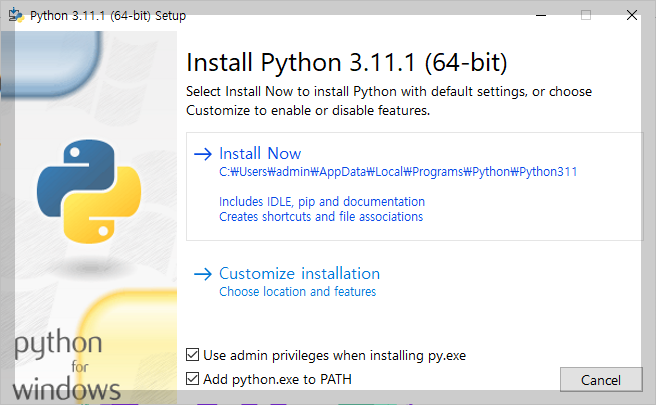Click 'Choose location and features' subtitle

(x=297, y=292)
